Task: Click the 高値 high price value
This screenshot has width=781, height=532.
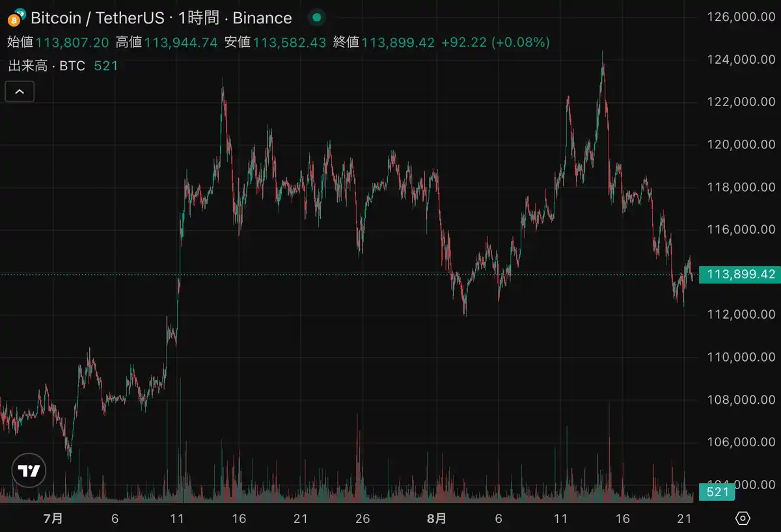Action: pos(180,42)
